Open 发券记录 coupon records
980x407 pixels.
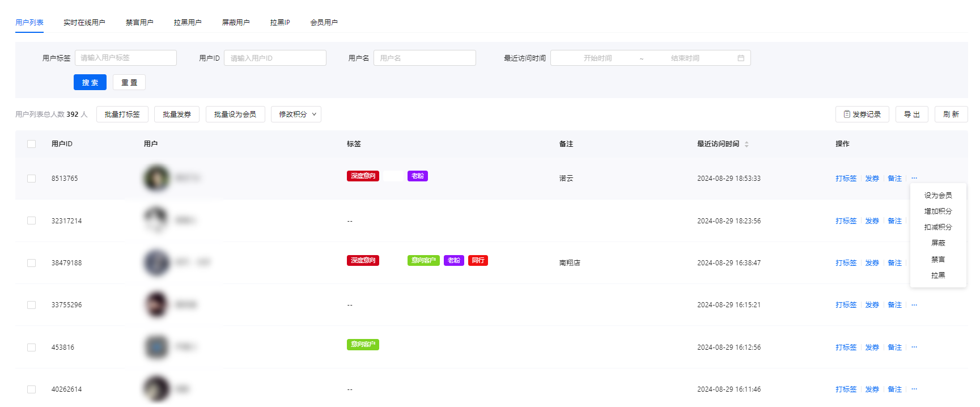(x=862, y=115)
